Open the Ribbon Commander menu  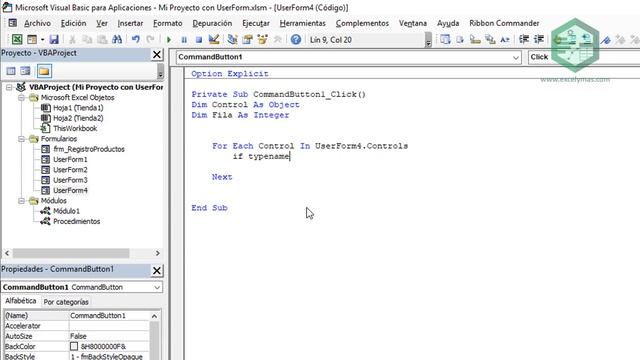(x=504, y=23)
